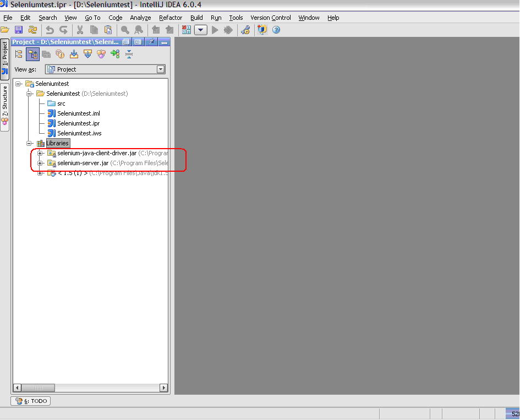The height and width of the screenshot is (420, 520).
Task: Collapse all nodes in the Project tree
Action: click(x=129, y=54)
